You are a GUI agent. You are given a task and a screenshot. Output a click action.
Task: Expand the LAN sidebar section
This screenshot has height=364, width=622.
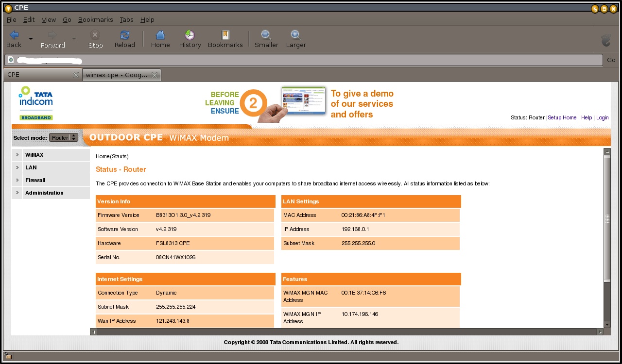tap(51, 167)
